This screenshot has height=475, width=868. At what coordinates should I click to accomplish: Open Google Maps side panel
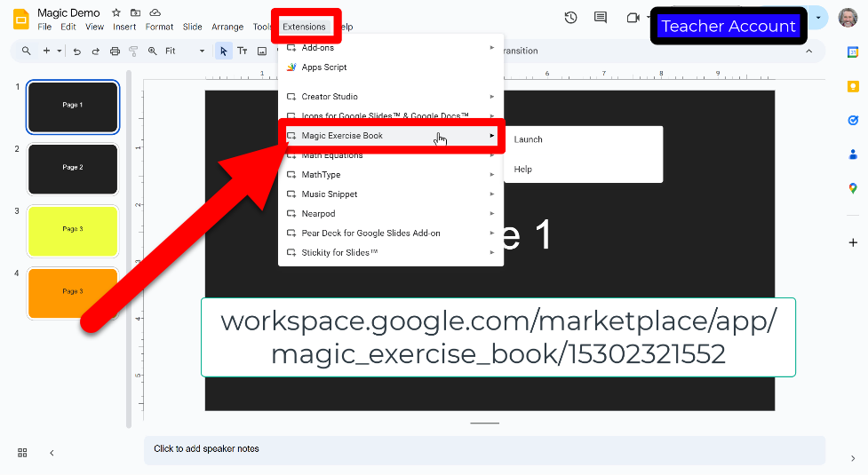(x=853, y=188)
